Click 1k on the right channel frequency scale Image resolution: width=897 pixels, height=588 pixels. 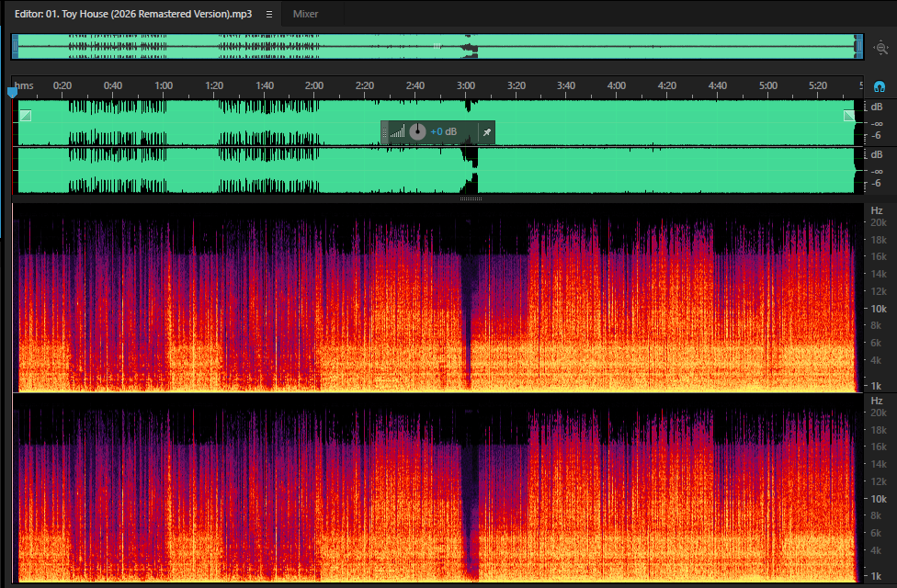[x=876, y=577]
